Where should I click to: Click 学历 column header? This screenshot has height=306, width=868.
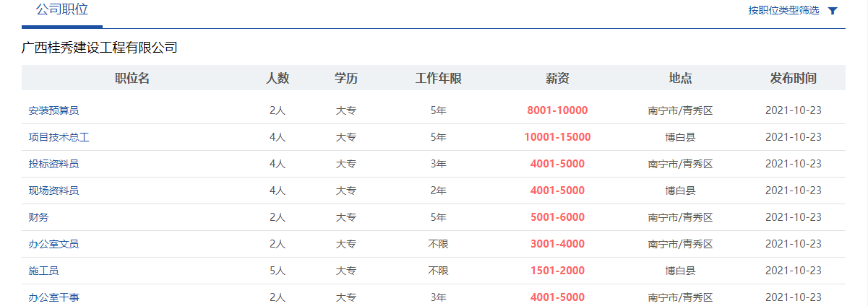(x=346, y=78)
